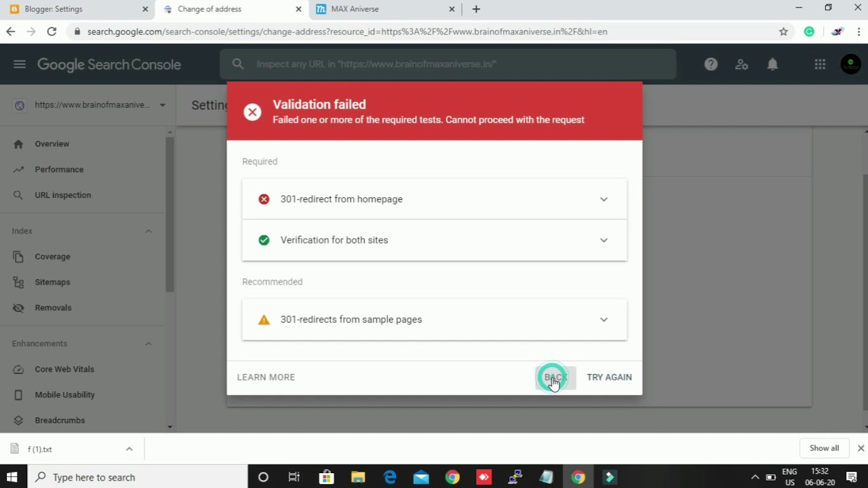Open Microsoft Store from the taskbar
Image resolution: width=868 pixels, height=488 pixels.
[326, 477]
